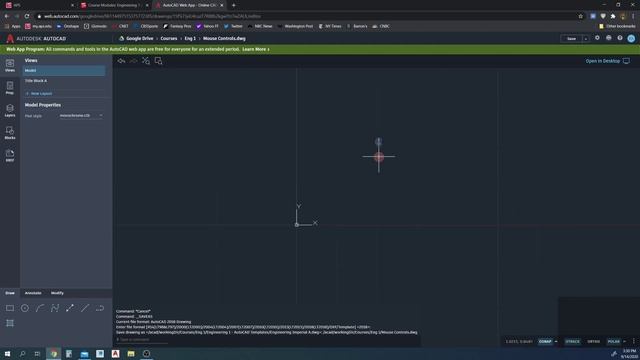Select the Model view
This screenshot has width=640, height=360.
[x=64, y=70]
